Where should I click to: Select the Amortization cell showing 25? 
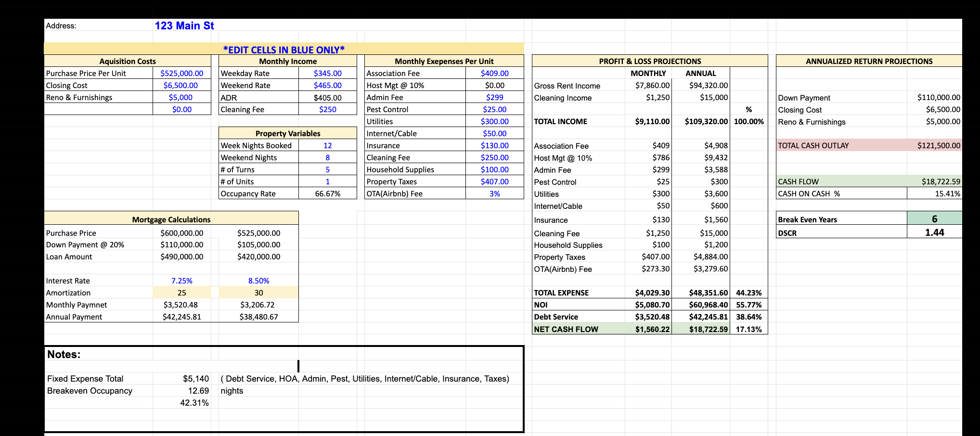(x=182, y=293)
